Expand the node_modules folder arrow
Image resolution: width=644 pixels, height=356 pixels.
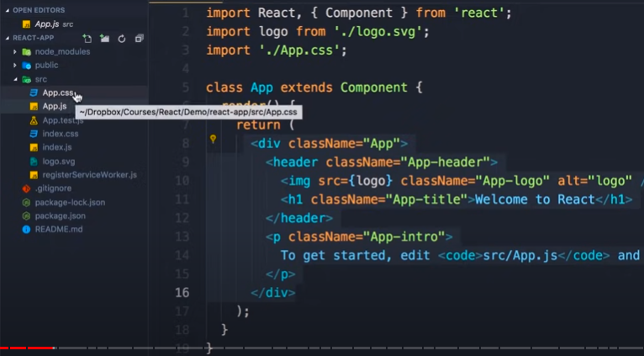[x=15, y=52]
